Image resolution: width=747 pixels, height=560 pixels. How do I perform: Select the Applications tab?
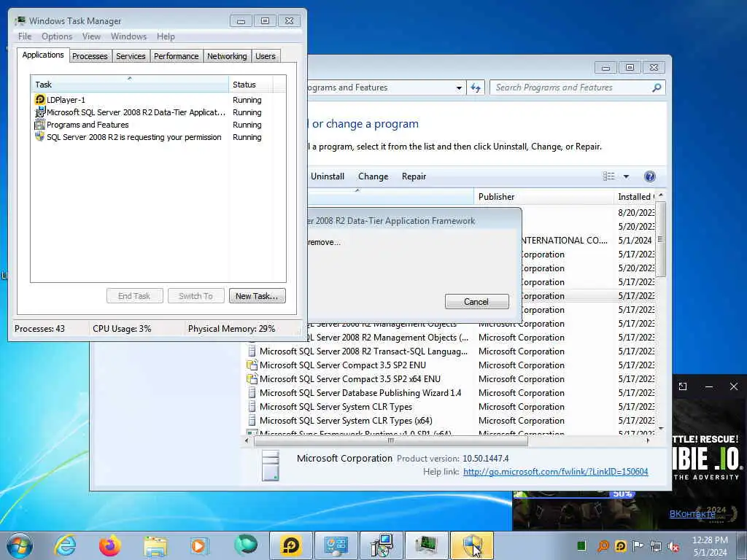tap(43, 55)
